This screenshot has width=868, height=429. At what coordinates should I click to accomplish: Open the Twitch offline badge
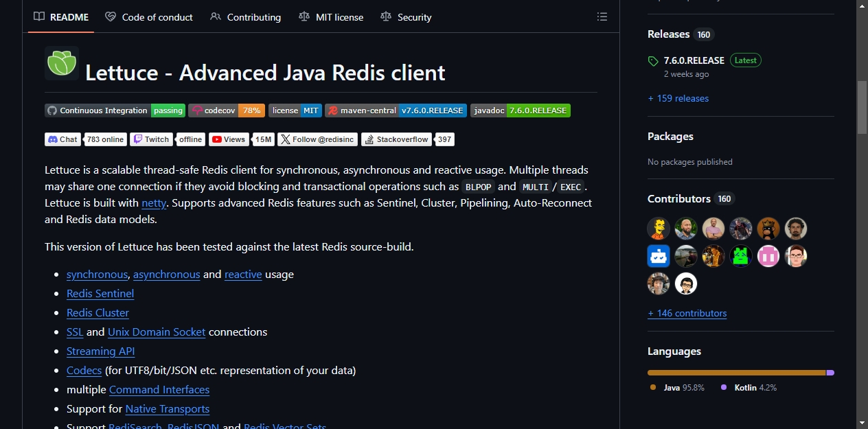pyautogui.click(x=168, y=139)
